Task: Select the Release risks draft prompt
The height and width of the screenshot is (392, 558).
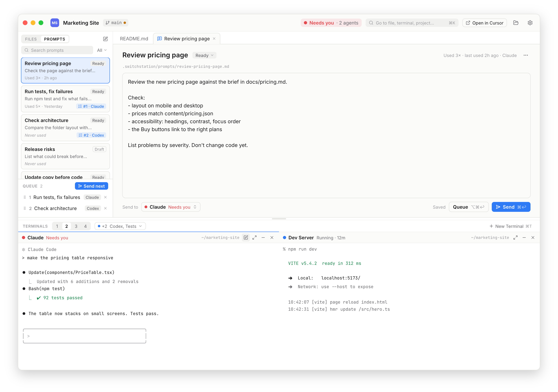Action: (x=65, y=156)
